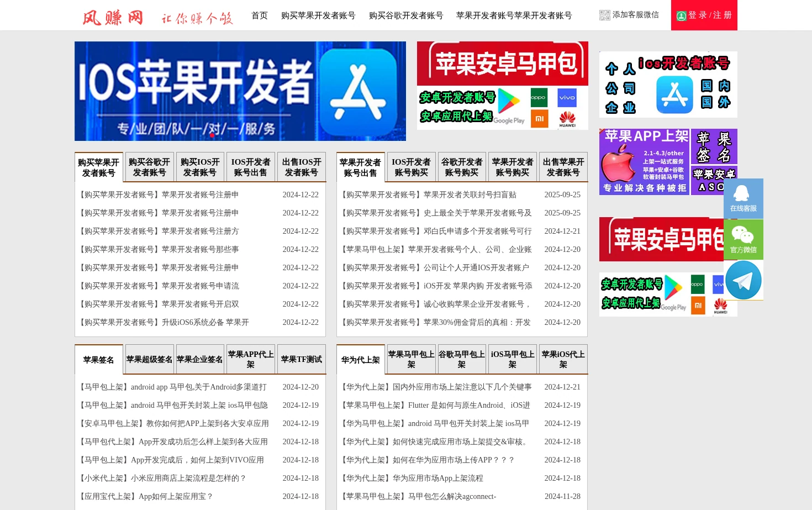The width and height of the screenshot is (812, 510).
Task: Open 苹果开发者账号苹果开发者账号 navigation item
Action: click(514, 15)
